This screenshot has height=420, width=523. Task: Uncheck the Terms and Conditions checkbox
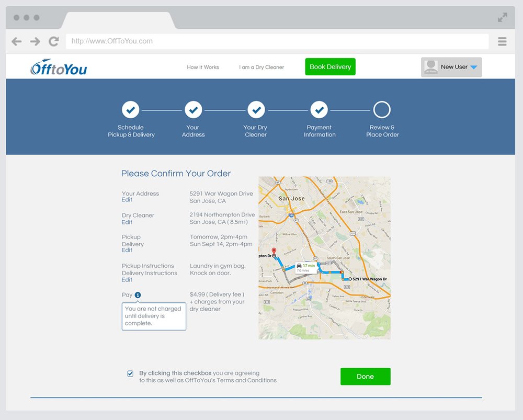pos(130,373)
